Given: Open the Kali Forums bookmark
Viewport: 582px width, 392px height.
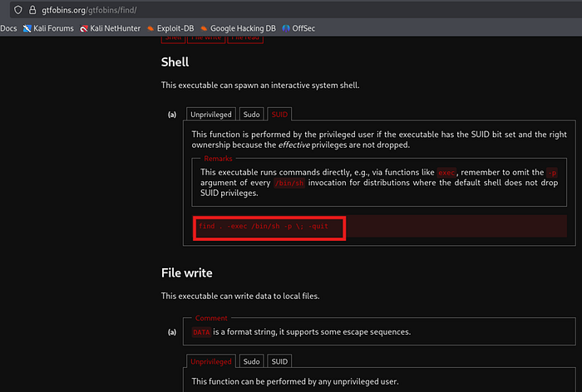Looking at the screenshot, I should pos(48,28).
